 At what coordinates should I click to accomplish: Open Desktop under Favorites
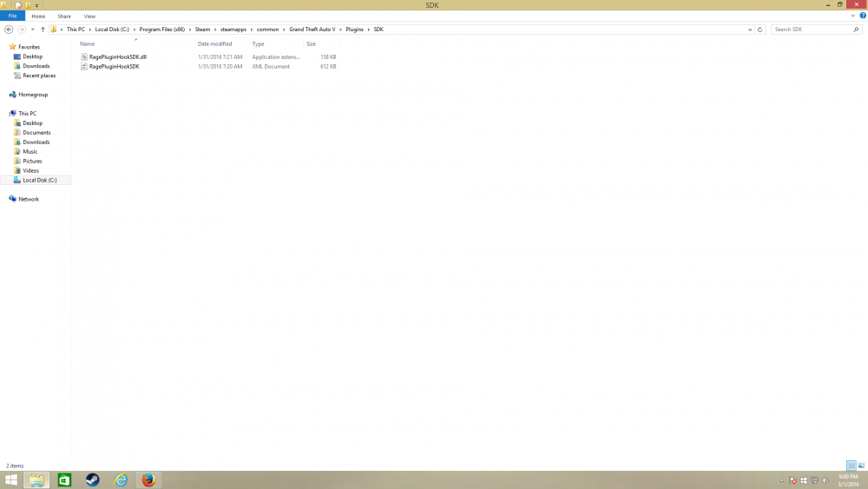coord(33,56)
